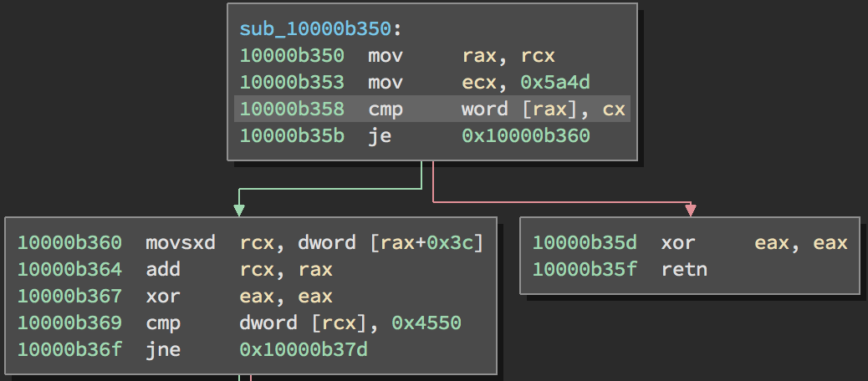Click the sub_10000b350 function label
This screenshot has width=868, height=381.
click(x=314, y=29)
